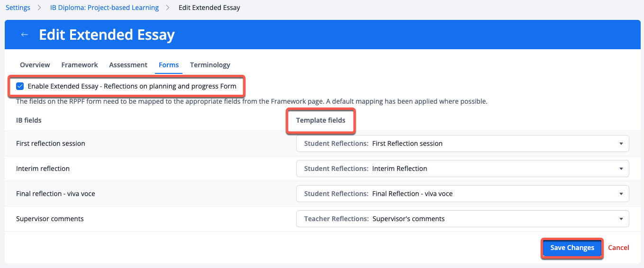Click the IB fields column header
Screen dimensions: 644x268
point(29,120)
